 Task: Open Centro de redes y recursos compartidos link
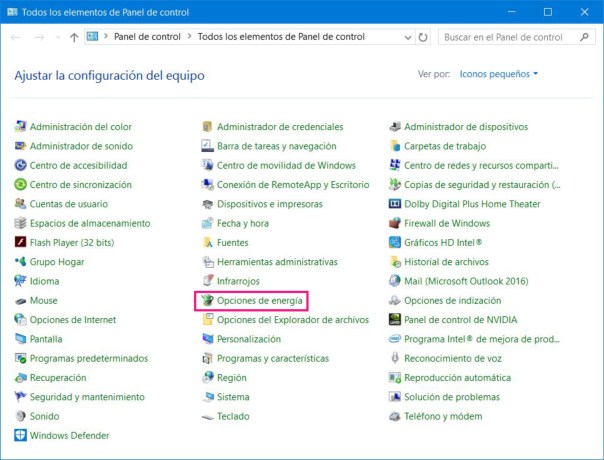point(481,165)
